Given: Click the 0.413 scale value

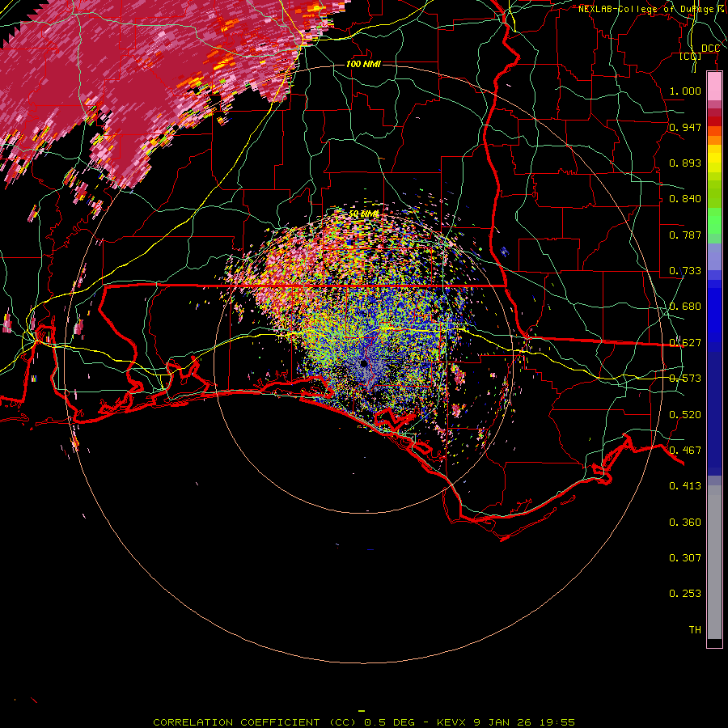Looking at the screenshot, I should [685, 486].
